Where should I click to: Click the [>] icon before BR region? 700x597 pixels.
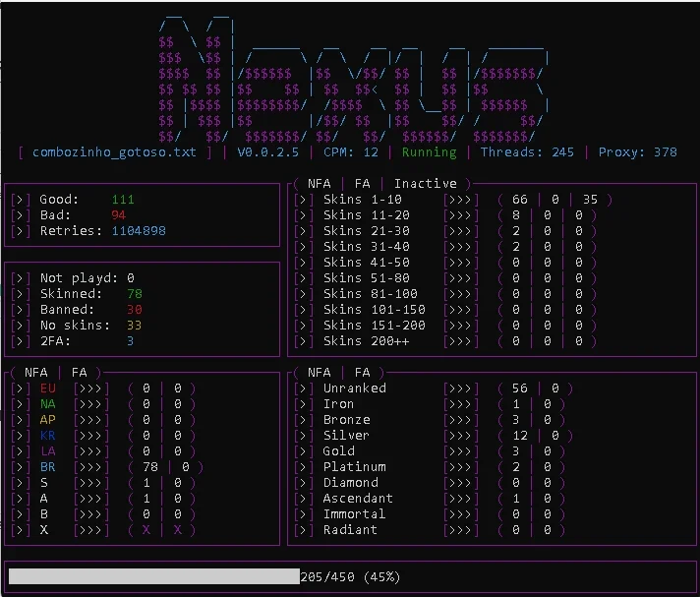point(21,466)
